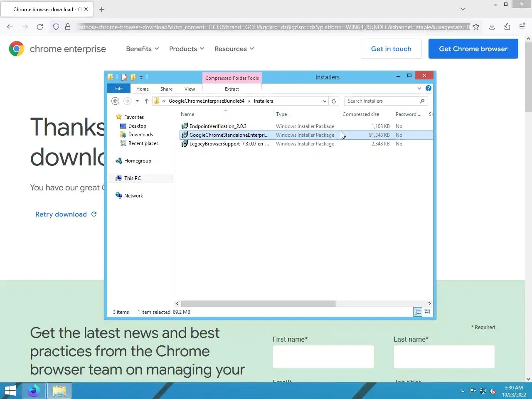Select Recent places in navigation pane
This screenshot has height=399, width=532.
pos(143,143)
